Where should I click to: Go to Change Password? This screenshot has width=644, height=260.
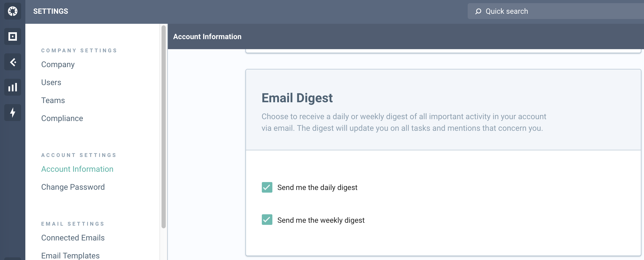[73, 187]
